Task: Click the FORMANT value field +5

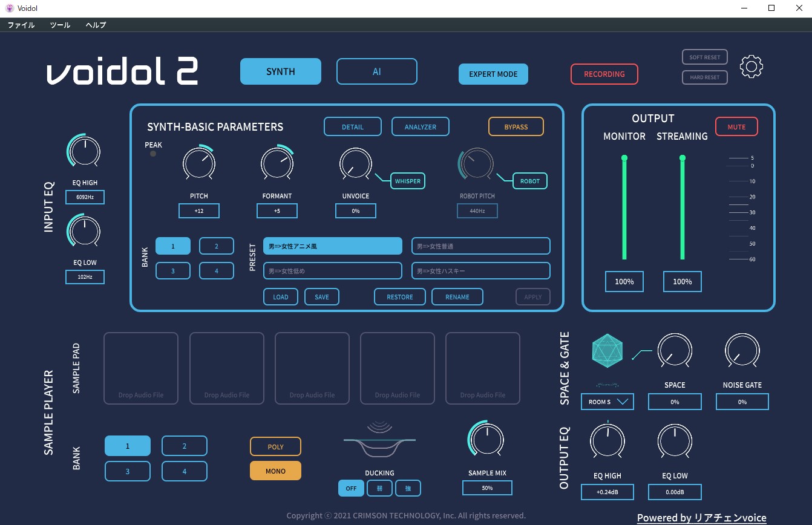Action: coord(277,210)
